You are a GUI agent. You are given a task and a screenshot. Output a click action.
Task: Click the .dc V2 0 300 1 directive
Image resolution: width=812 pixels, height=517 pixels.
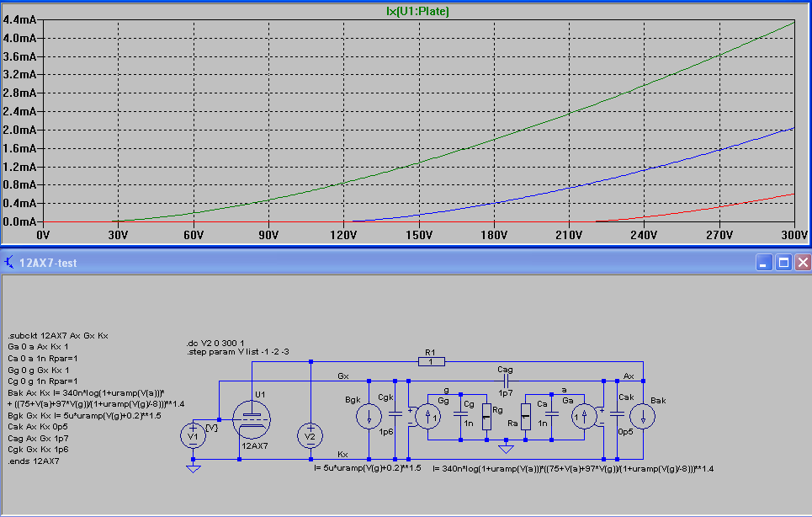point(215,343)
